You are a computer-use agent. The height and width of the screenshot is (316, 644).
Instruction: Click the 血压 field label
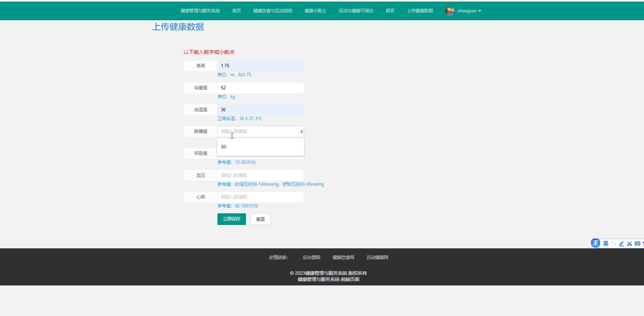click(201, 175)
